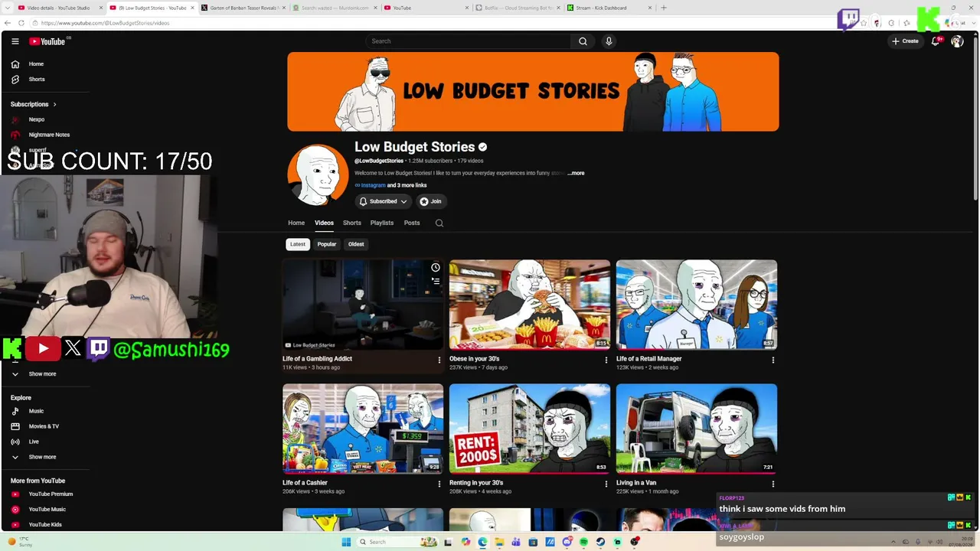The width and height of the screenshot is (980, 551).
Task: Start voice search with the microphone icon
Action: tap(609, 41)
